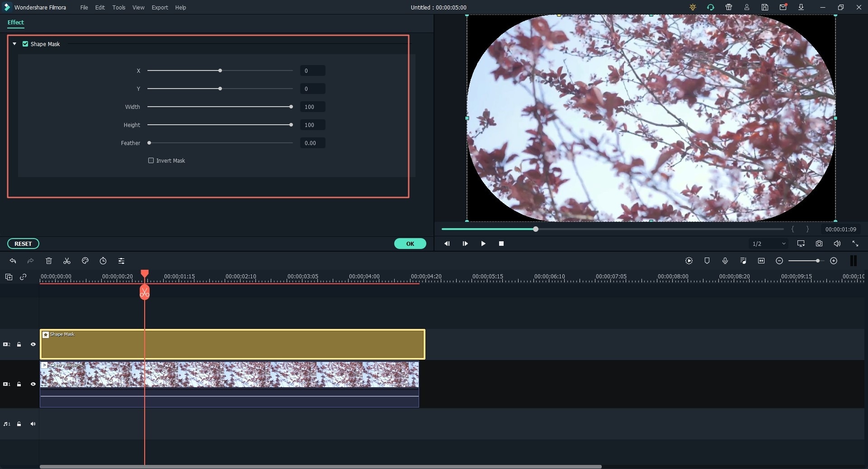Click the preview display monitor icon
Image resolution: width=868 pixels, height=469 pixels.
(x=801, y=244)
